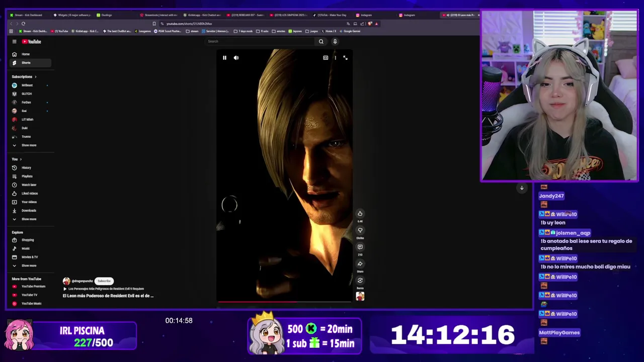Image resolution: width=644 pixels, height=362 pixels.
Task: Open the 7 days mods bookmark folder
Action: (243, 31)
